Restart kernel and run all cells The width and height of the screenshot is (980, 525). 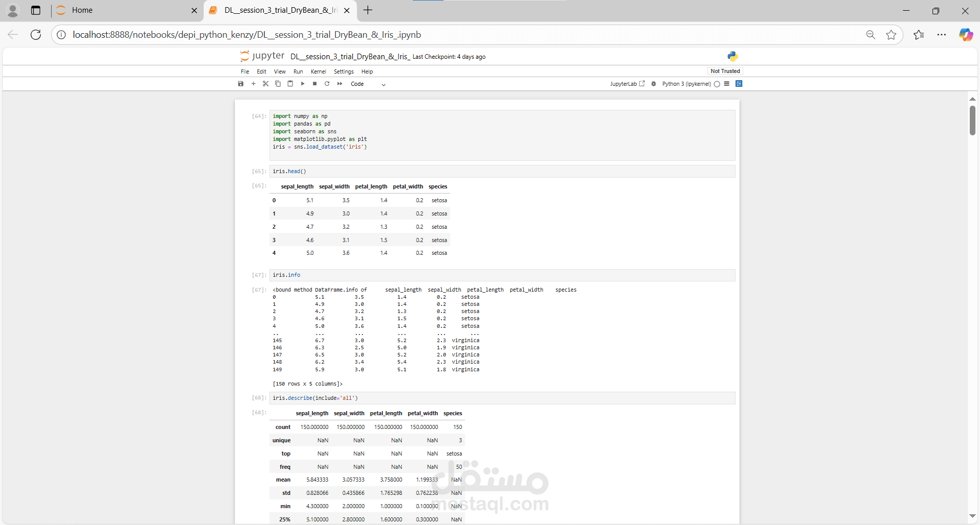pyautogui.click(x=339, y=84)
